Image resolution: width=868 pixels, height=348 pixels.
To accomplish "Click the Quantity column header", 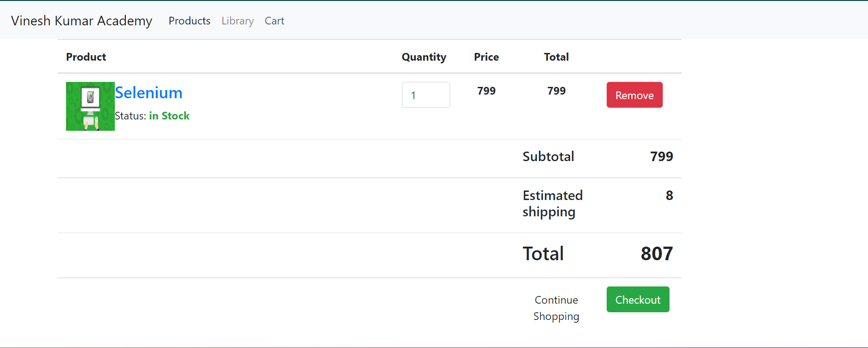I will [424, 57].
